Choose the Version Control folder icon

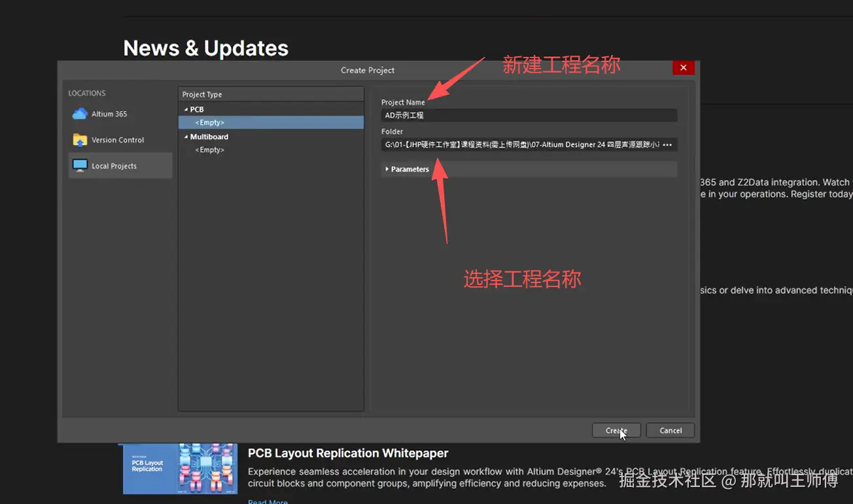[80, 140]
